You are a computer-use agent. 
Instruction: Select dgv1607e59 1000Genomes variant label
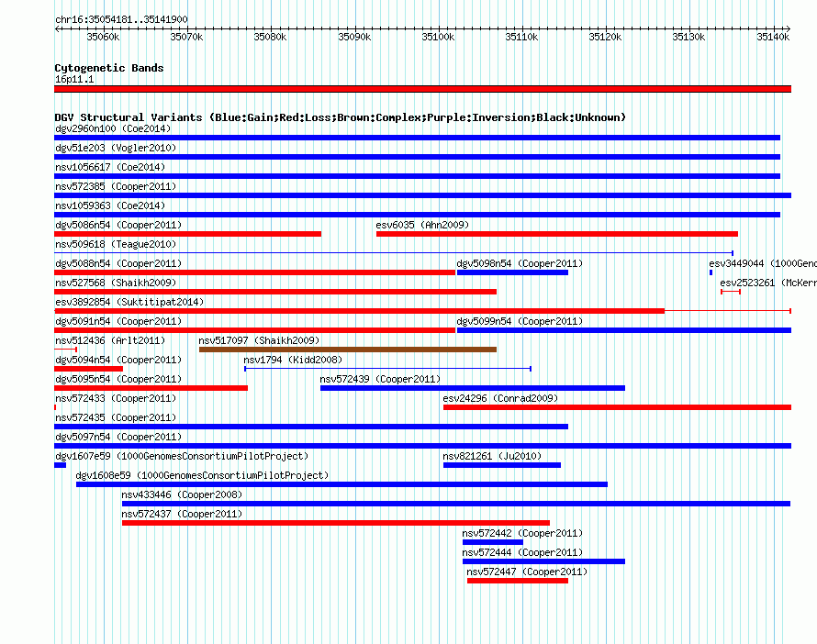point(182,456)
